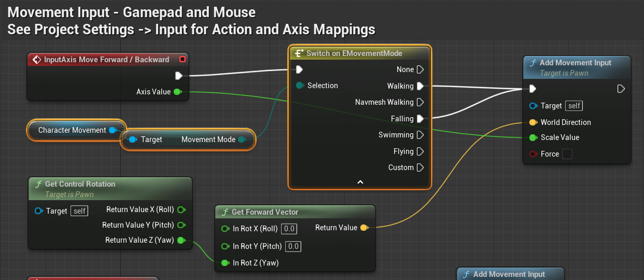Click the Add Movement Input node title
The width and height of the screenshot is (644, 280).
coord(575,63)
